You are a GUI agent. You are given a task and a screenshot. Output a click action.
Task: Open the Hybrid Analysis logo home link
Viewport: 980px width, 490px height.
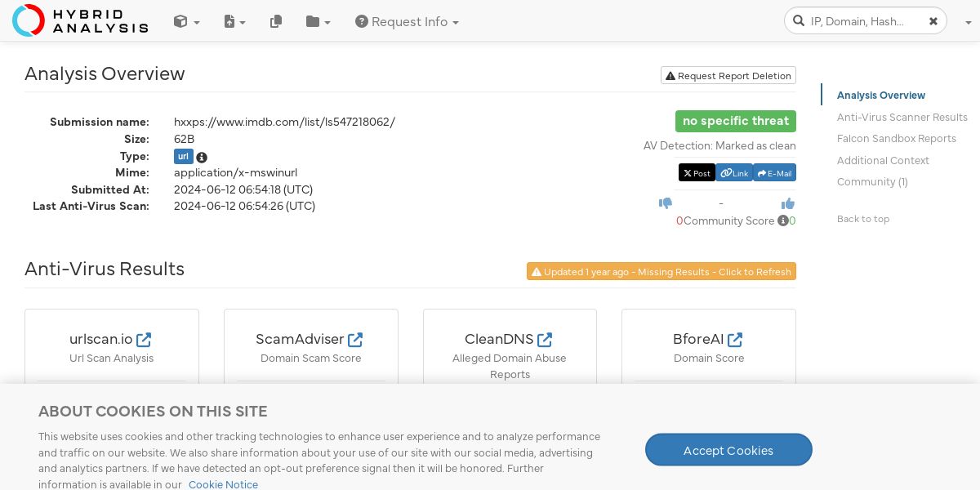coord(80,20)
